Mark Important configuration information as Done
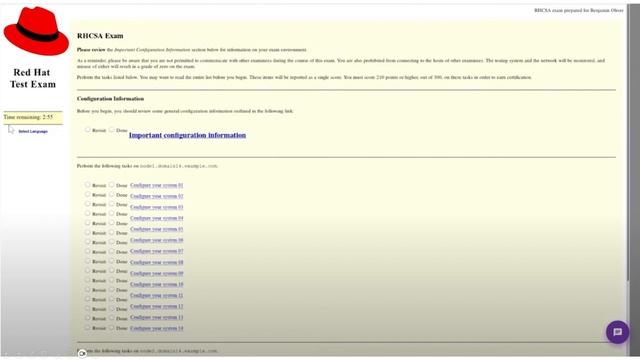 (x=111, y=129)
